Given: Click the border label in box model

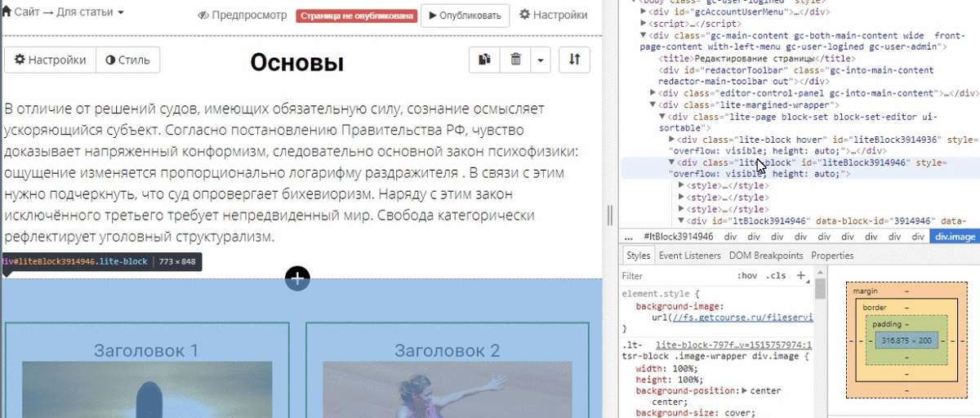Looking at the screenshot, I should point(875,308).
